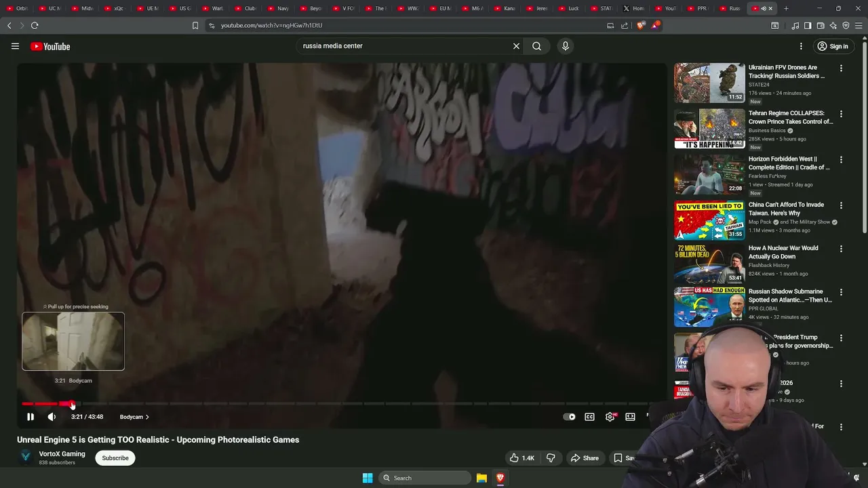
Task: Switch to theater mode
Action: tap(631, 417)
